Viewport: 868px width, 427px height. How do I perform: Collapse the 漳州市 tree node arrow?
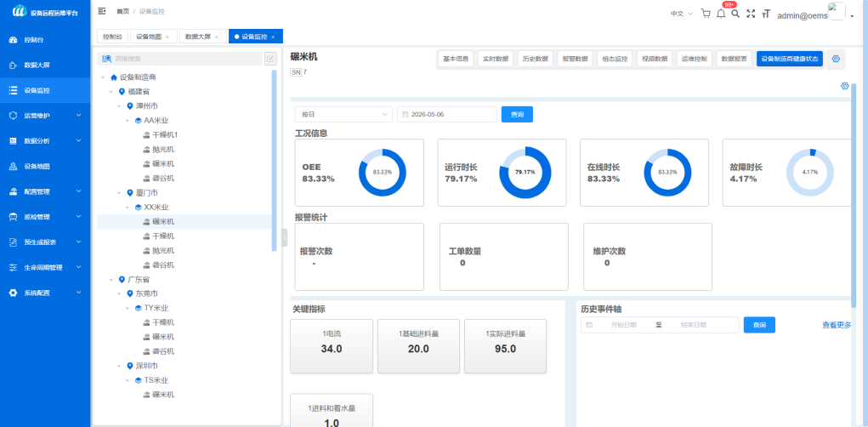pyautogui.click(x=119, y=106)
